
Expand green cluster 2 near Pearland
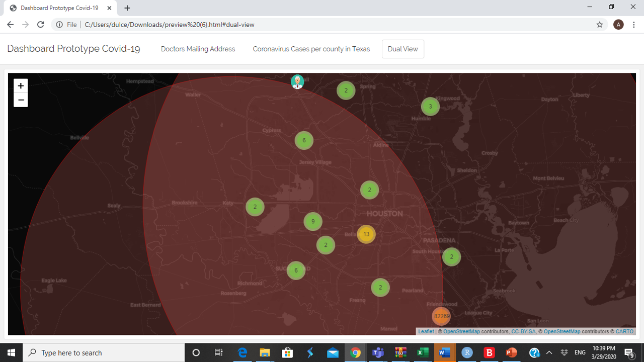(x=380, y=288)
